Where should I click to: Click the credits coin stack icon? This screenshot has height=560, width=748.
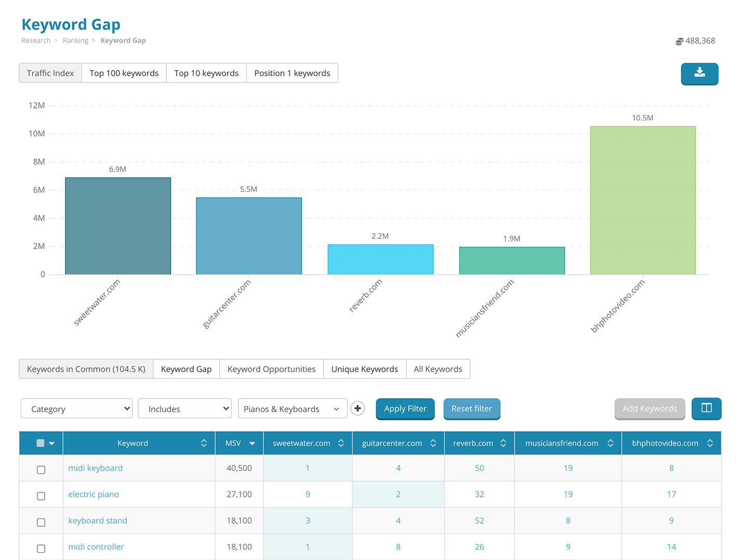679,41
